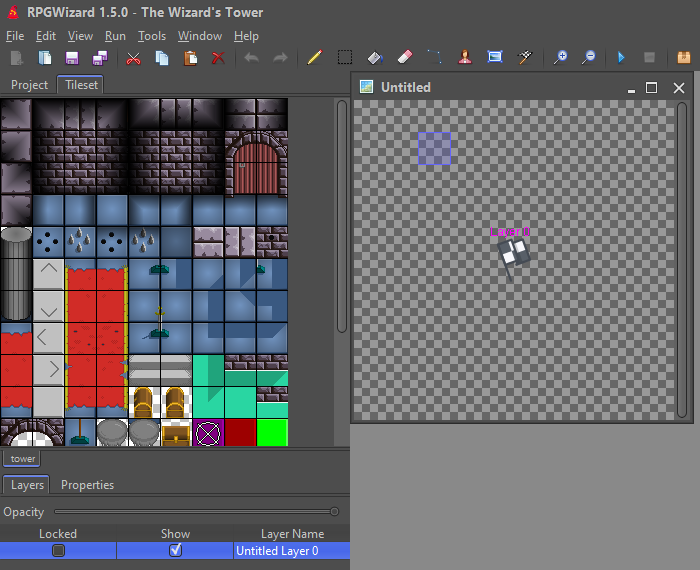Screen dimensions: 700x570
Task: Click the Locked column header
Action: pos(58,534)
